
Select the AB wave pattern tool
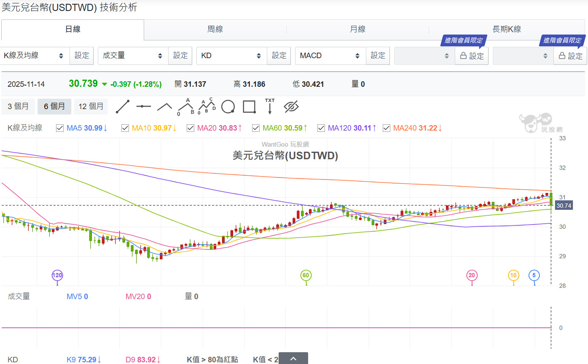click(185, 107)
